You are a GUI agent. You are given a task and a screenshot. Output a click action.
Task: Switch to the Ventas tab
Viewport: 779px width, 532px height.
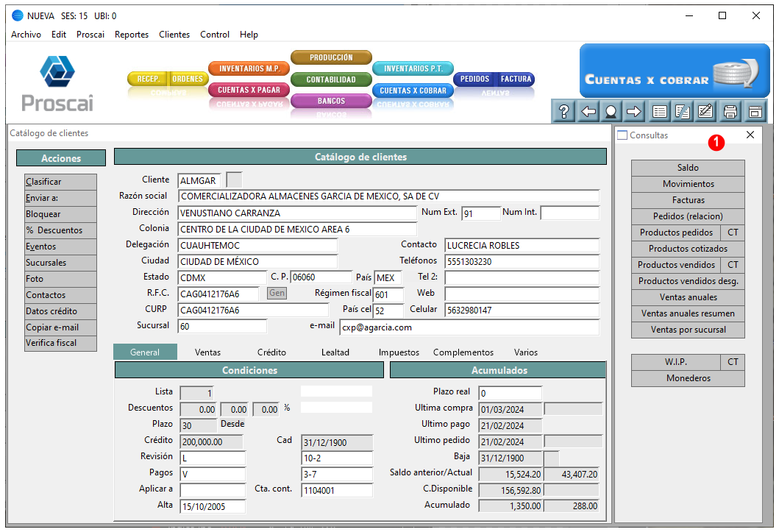[207, 352]
